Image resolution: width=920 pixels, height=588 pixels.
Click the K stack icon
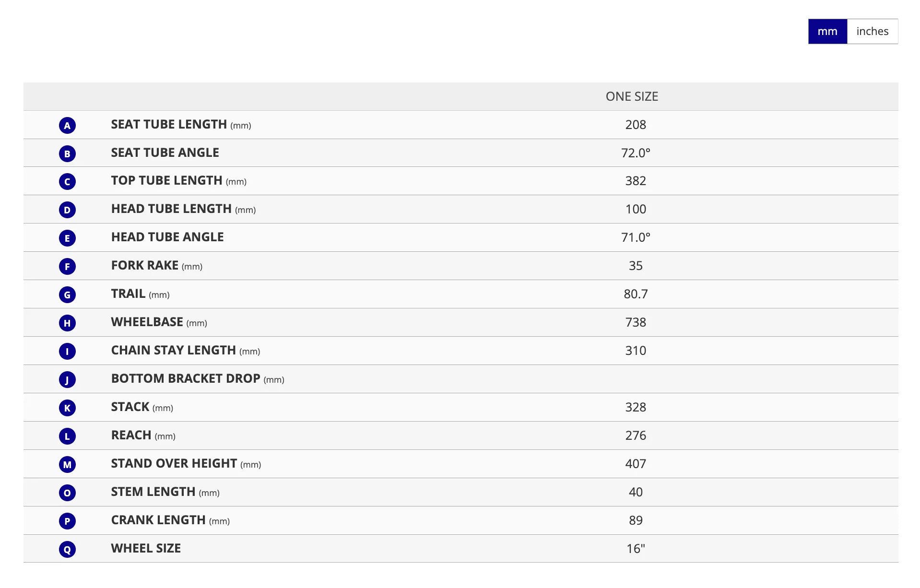[67, 408]
